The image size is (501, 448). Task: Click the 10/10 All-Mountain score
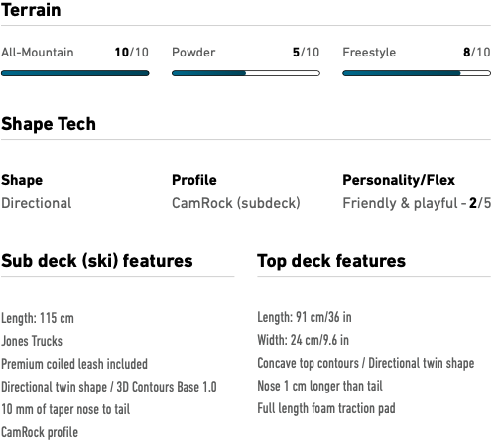tap(132, 53)
